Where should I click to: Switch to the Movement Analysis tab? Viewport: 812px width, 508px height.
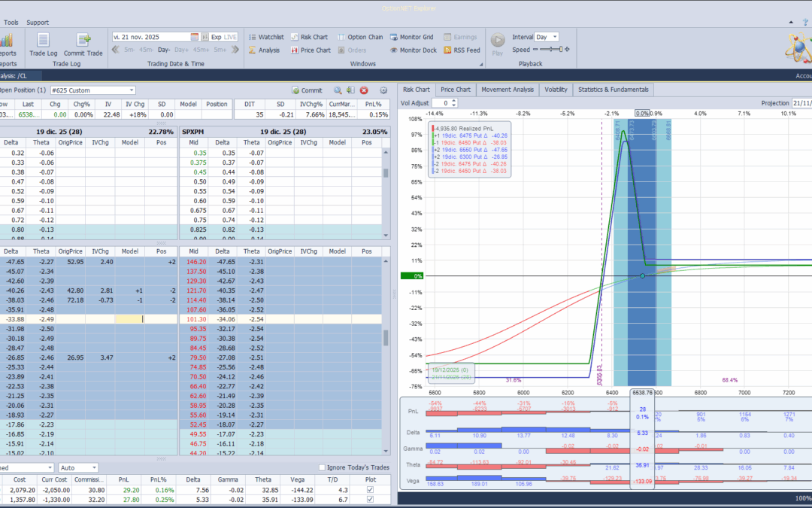(507, 90)
